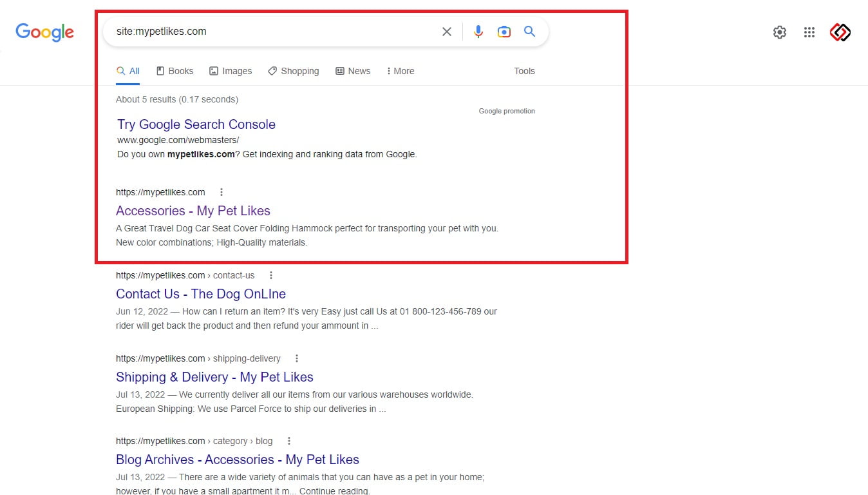Open Google settings gear icon
868x495 pixels.
pos(779,32)
